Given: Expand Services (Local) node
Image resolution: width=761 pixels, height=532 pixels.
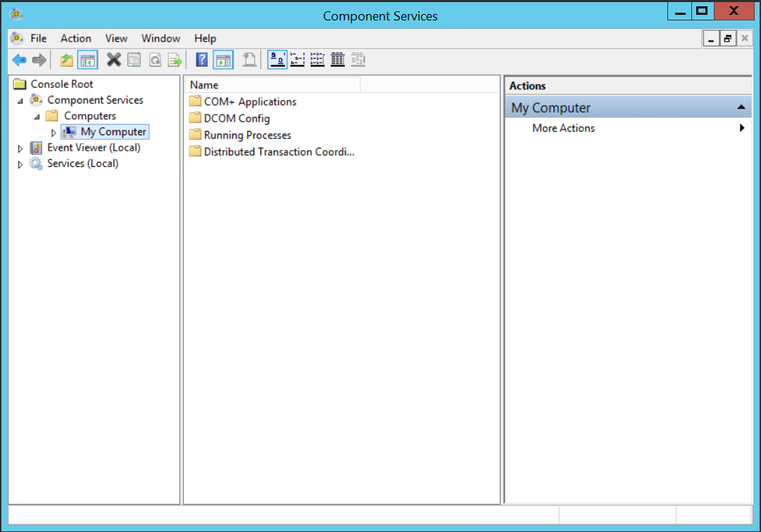Looking at the screenshot, I should coord(20,165).
